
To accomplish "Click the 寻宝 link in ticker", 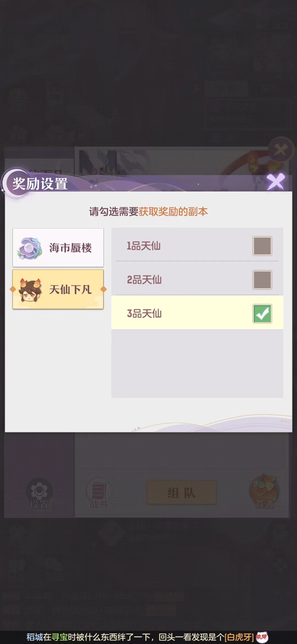I will coord(59,637).
